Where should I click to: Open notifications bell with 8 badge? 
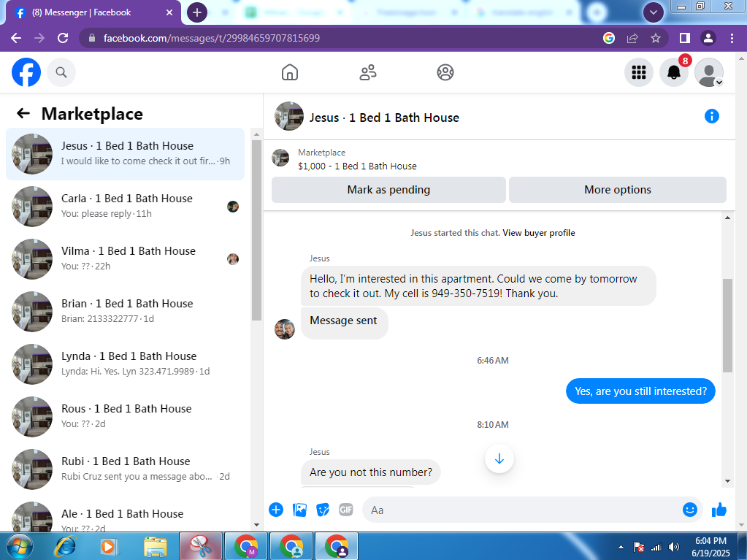(x=674, y=72)
